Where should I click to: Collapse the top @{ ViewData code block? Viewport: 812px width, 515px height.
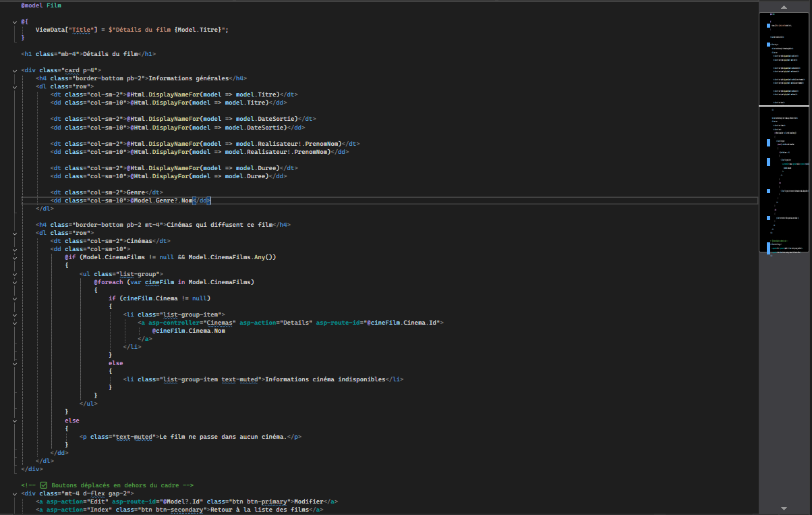[x=14, y=21]
